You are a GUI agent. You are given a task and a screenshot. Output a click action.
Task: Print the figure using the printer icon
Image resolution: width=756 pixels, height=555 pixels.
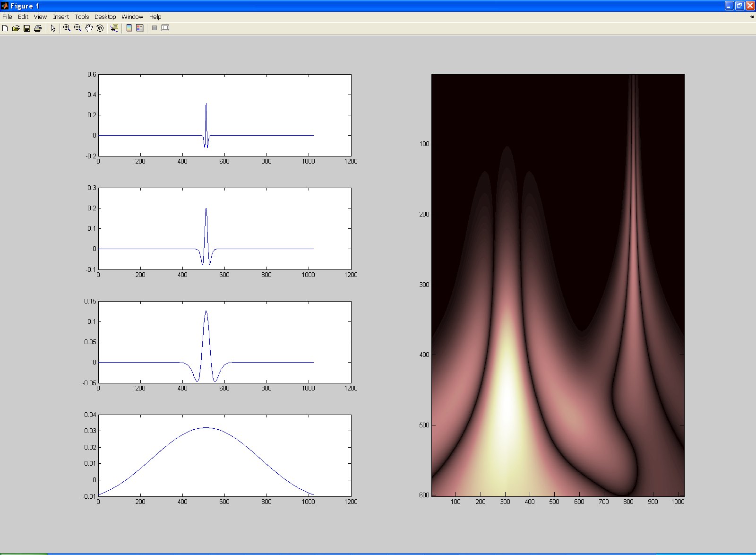[38, 28]
